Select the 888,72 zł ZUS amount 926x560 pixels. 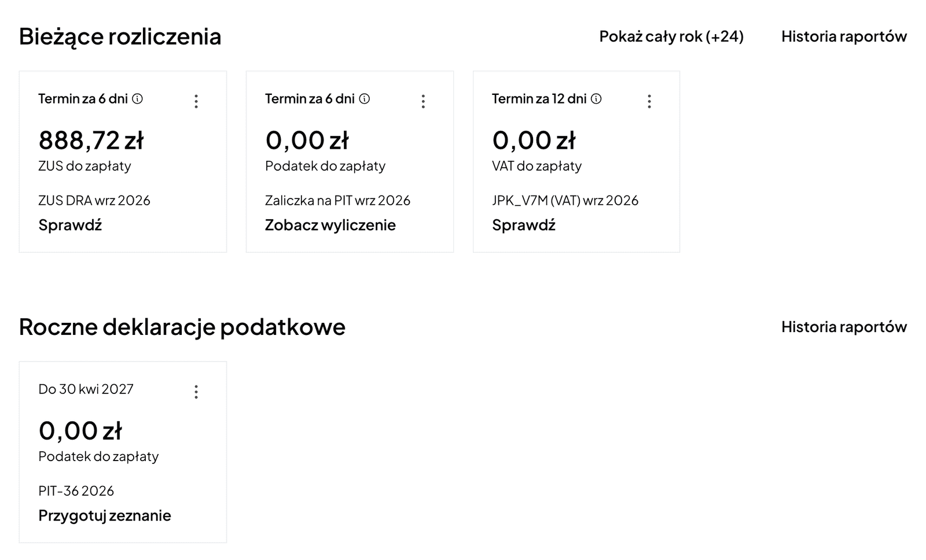[91, 140]
